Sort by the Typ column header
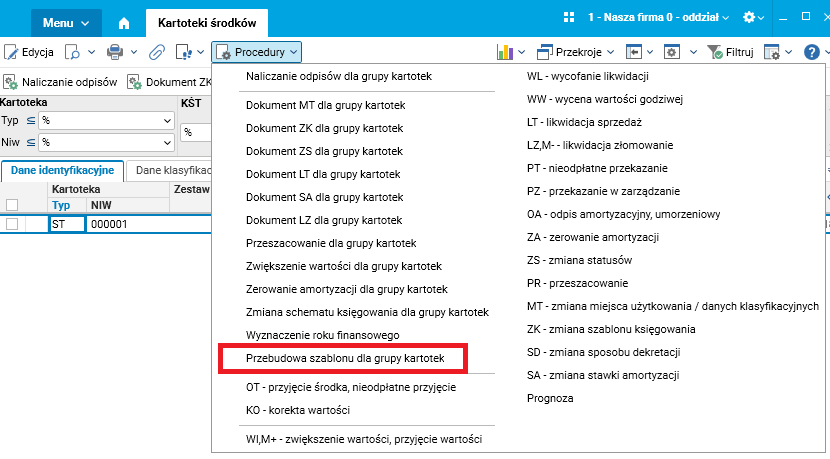Image resolution: width=830 pixels, height=459 pixels. [x=61, y=205]
